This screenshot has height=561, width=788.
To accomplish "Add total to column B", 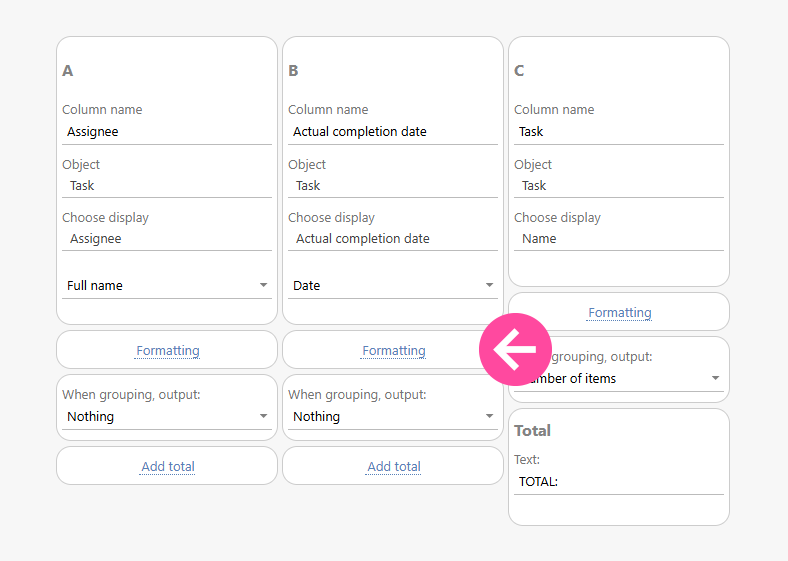I will (393, 466).
